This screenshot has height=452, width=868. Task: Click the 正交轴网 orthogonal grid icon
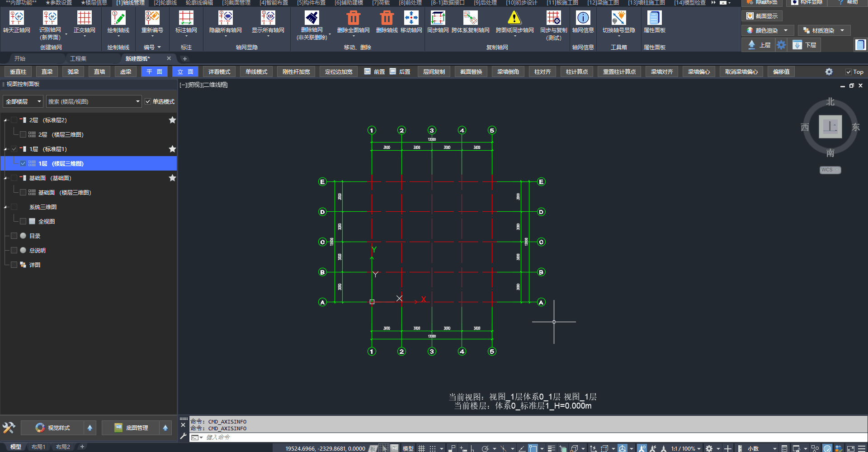(84, 18)
